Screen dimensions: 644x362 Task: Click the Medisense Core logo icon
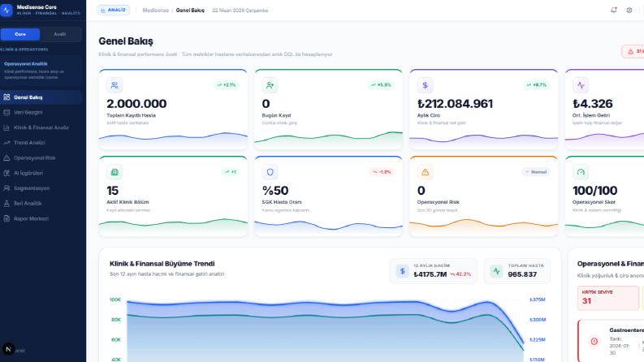pyautogui.click(x=6, y=11)
